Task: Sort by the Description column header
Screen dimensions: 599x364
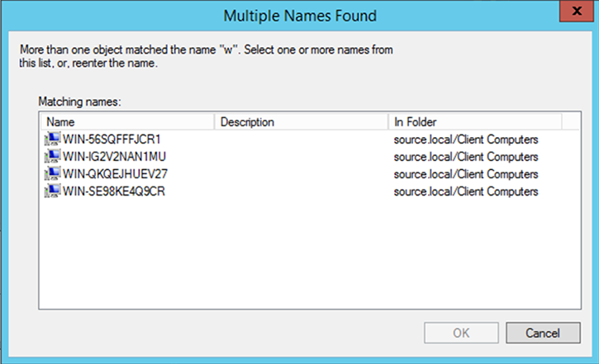Action: (302, 122)
